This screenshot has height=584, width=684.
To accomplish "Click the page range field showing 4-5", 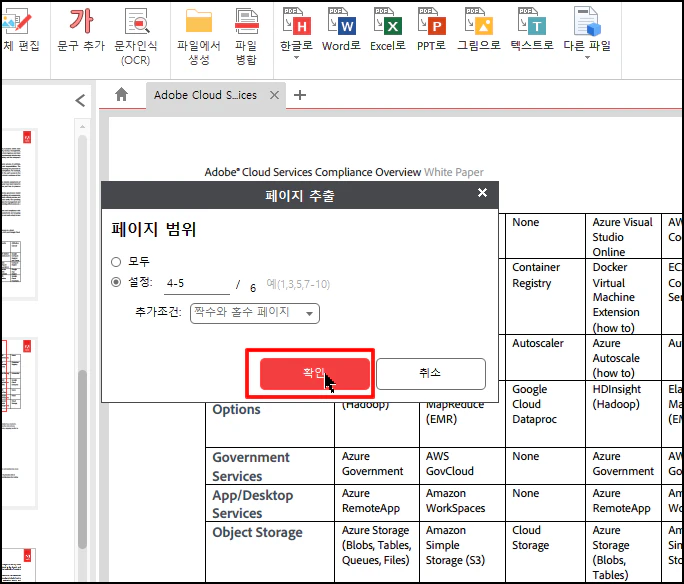I will click(x=197, y=284).
